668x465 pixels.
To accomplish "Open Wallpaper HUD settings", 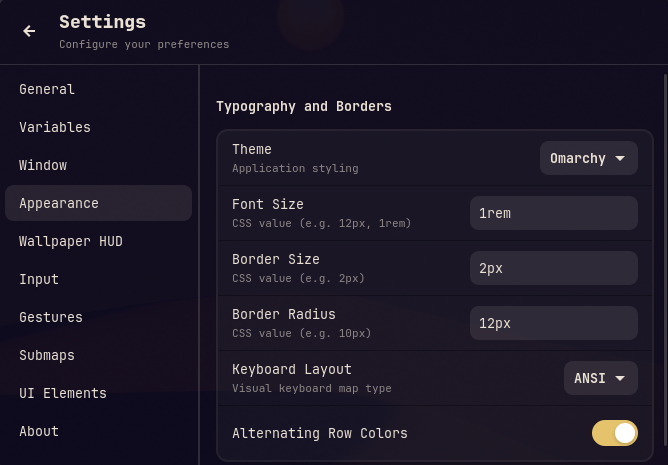I will tap(71, 241).
